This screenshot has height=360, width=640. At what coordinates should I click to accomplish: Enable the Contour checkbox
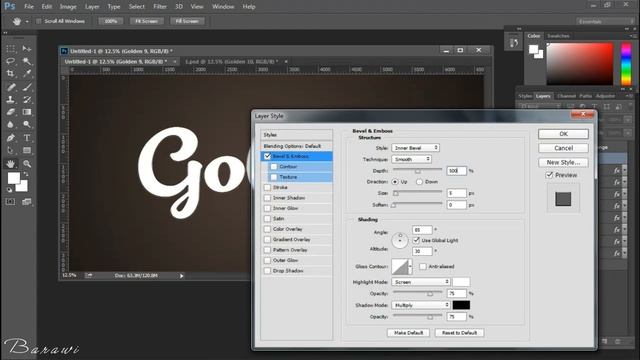274,167
